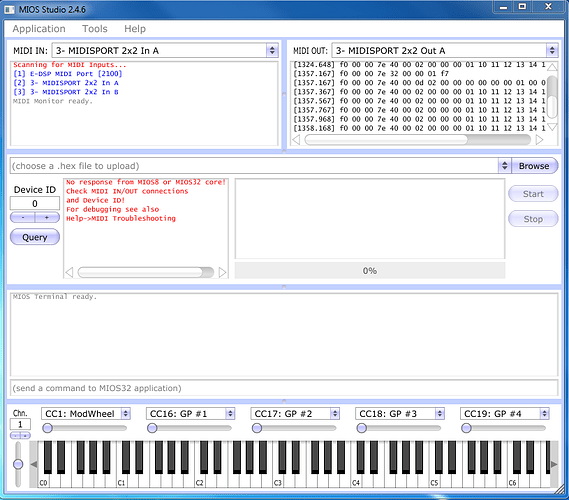Increase Device ID with plus button
Image resolution: width=569 pixels, height=500 pixels.
click(x=47, y=217)
